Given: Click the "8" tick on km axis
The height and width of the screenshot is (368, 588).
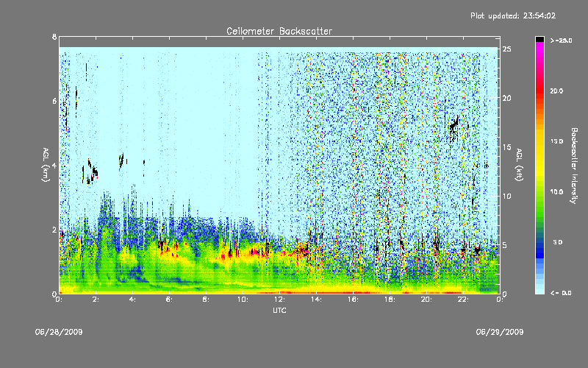Looking at the screenshot, I should [x=54, y=37].
